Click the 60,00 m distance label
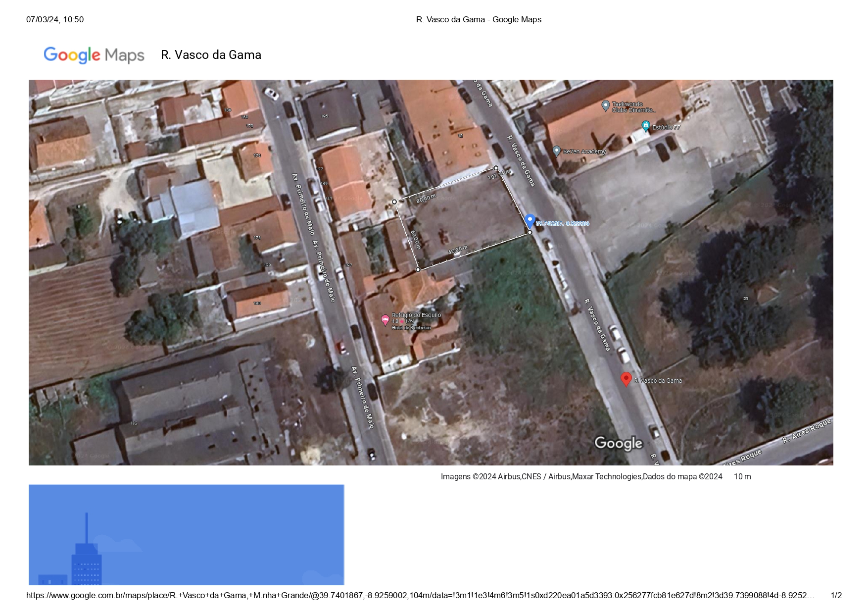This screenshot has height=614, width=868. point(415,240)
